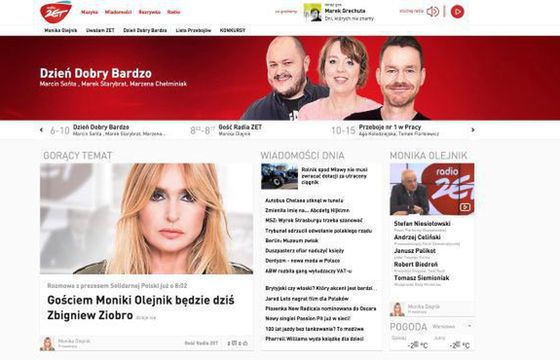Open the Marek Grechuta album cover thumbnail
The width and height of the screenshot is (560, 360).
[312, 12]
